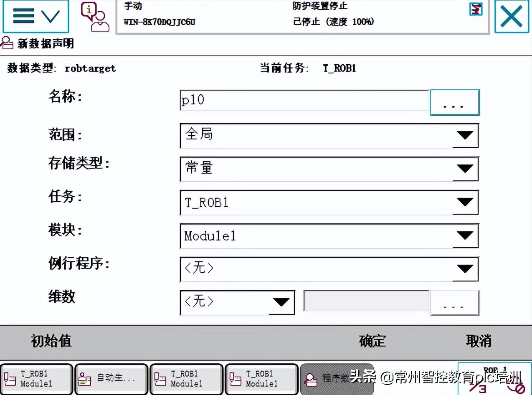Cancel the declaration with 取消
This screenshot has height=395, width=532.
click(479, 341)
